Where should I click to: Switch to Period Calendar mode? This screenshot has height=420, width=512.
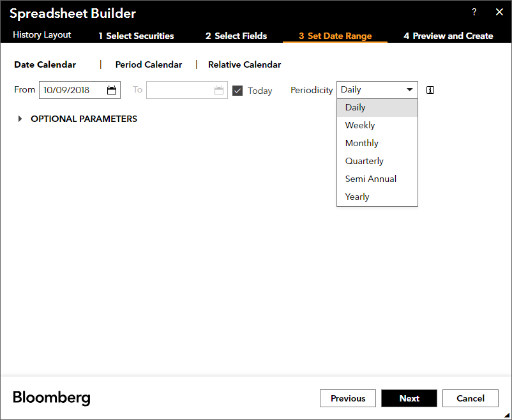(149, 64)
